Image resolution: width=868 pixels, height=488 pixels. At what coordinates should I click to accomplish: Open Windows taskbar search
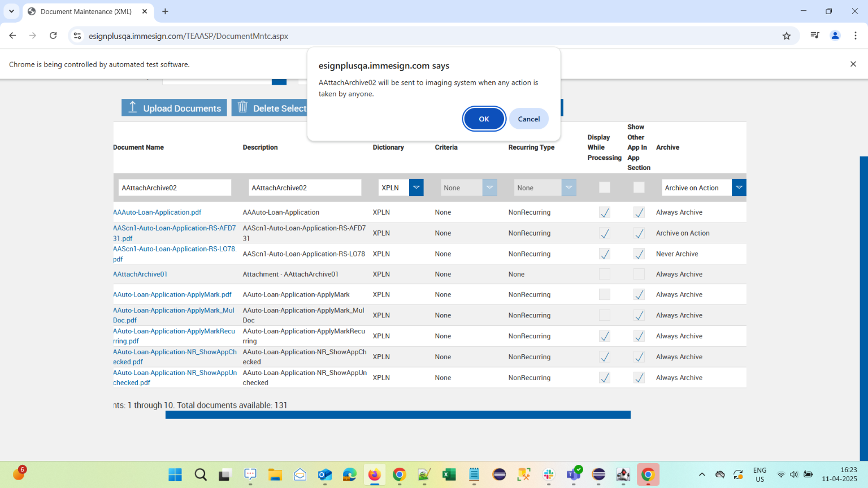coord(201,474)
